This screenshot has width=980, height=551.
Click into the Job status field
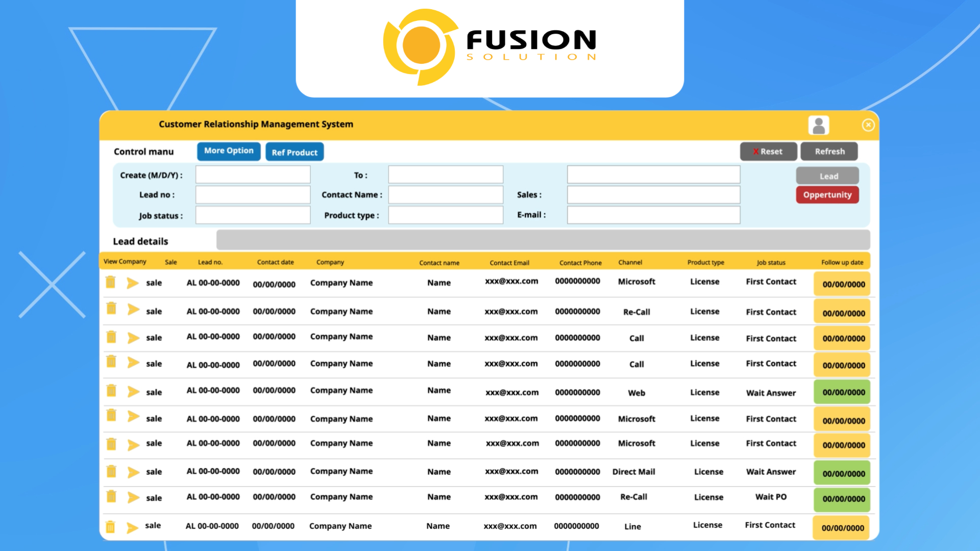pos(253,215)
